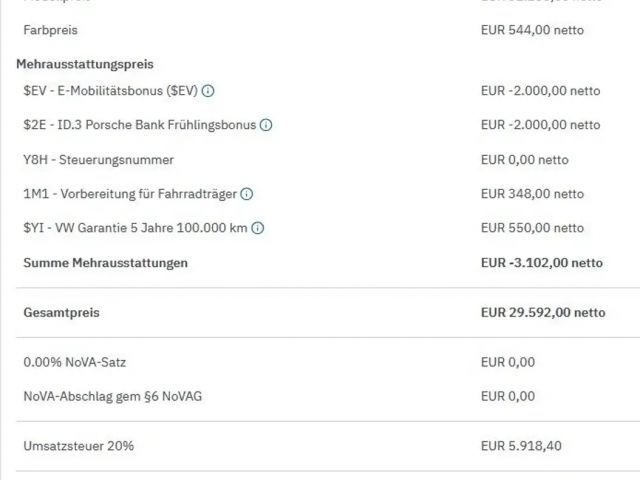Click the $YI VW Garantie label text

[135, 228]
